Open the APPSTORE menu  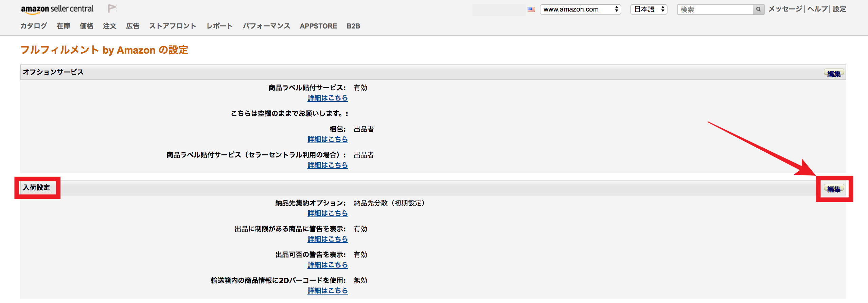[318, 26]
